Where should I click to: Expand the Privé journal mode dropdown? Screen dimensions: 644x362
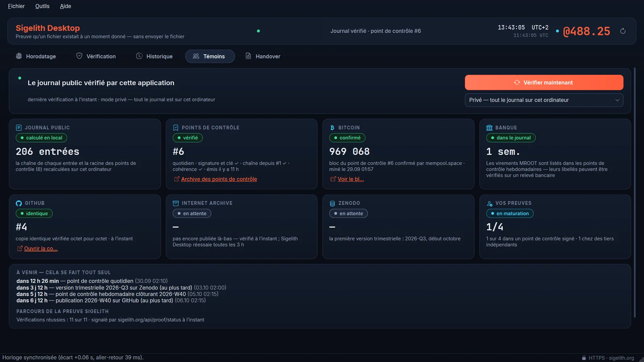coord(544,100)
